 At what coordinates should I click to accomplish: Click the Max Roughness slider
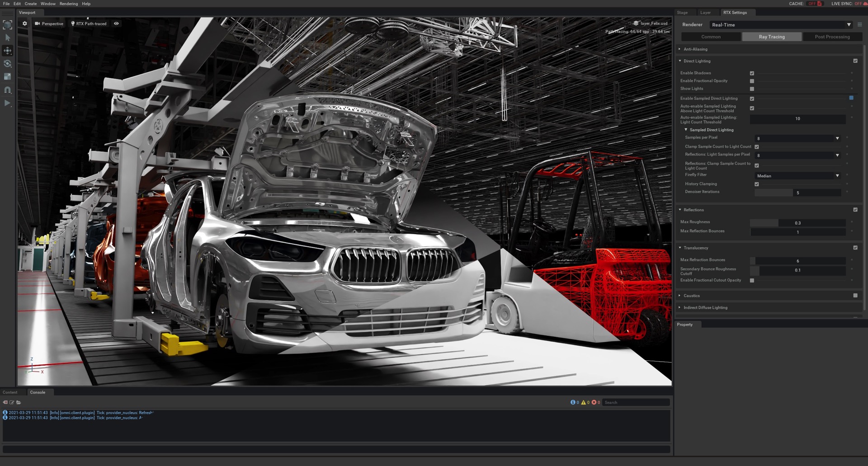click(797, 223)
